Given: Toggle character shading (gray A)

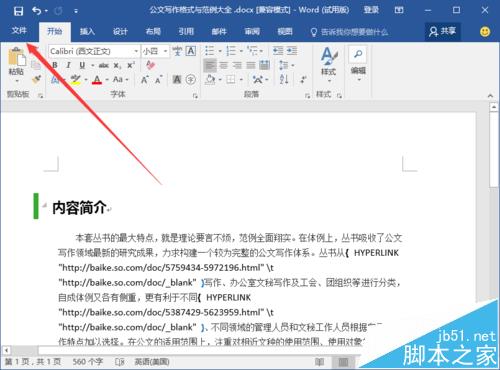Looking at the screenshot, I should pyautogui.click(x=177, y=79).
